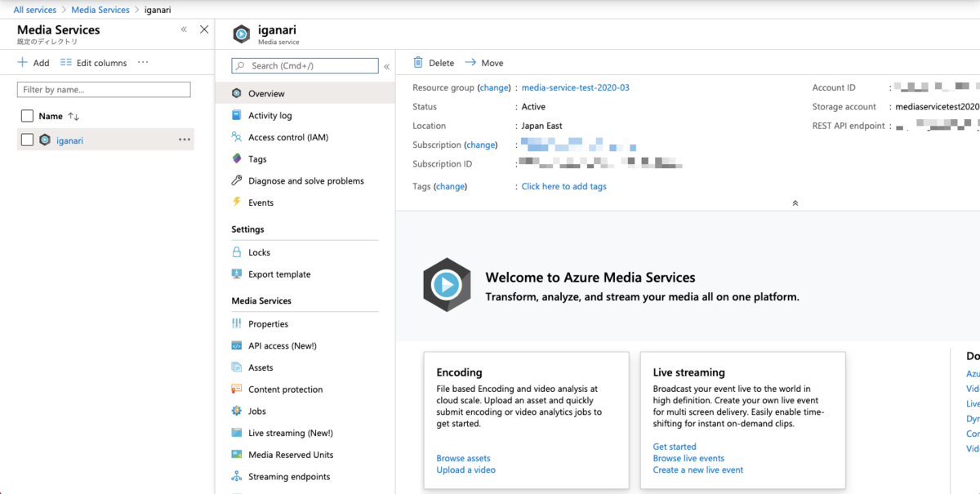Click the Tags icon in sidebar

237,159
